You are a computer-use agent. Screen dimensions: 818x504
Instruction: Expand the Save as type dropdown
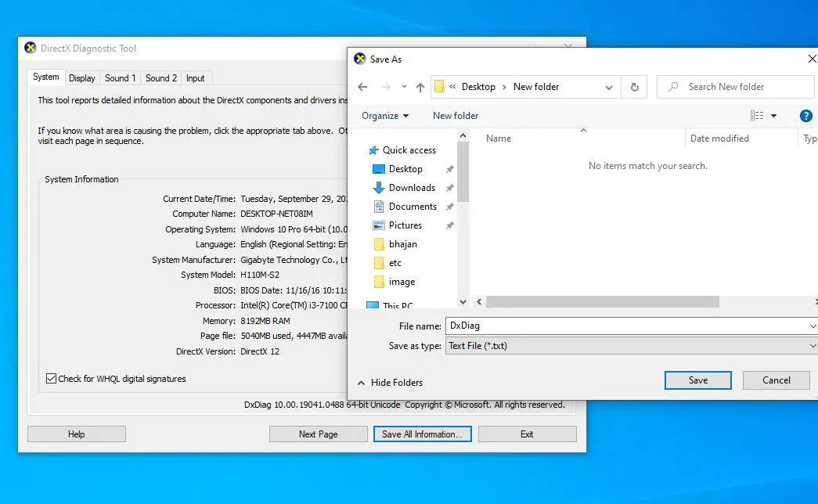tap(813, 346)
